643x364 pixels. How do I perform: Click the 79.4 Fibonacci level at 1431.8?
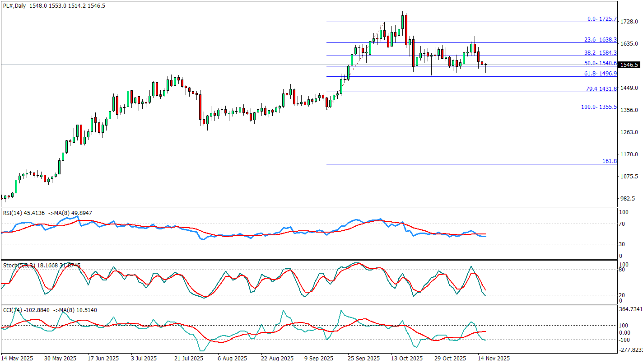tap(601, 89)
